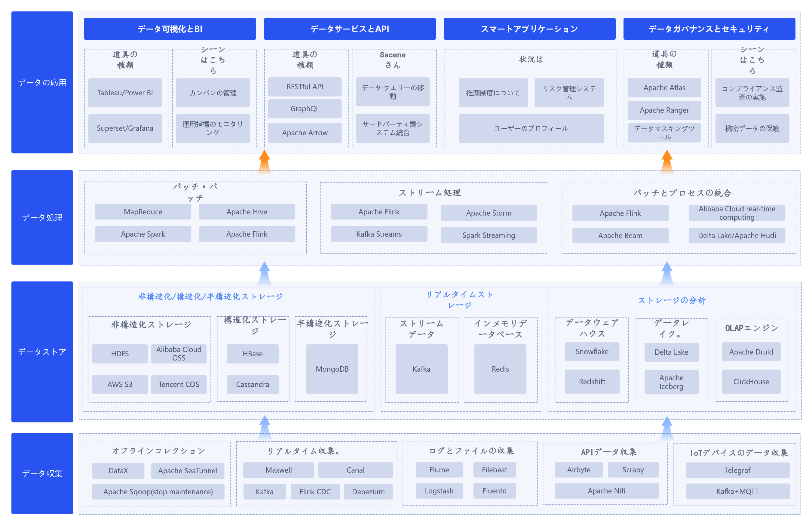Click the Kafka+MQTT box

[737, 492]
